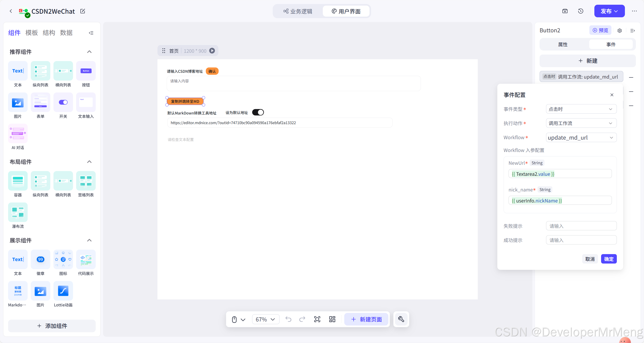Screen dimensions: 644x343
Task: Open the 事件类型 dropdown
Action: pos(581,109)
